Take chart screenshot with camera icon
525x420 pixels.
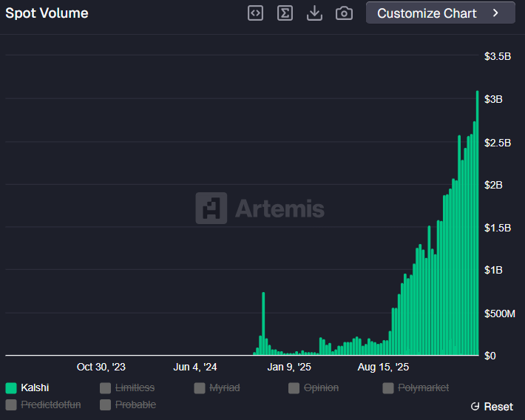point(344,13)
